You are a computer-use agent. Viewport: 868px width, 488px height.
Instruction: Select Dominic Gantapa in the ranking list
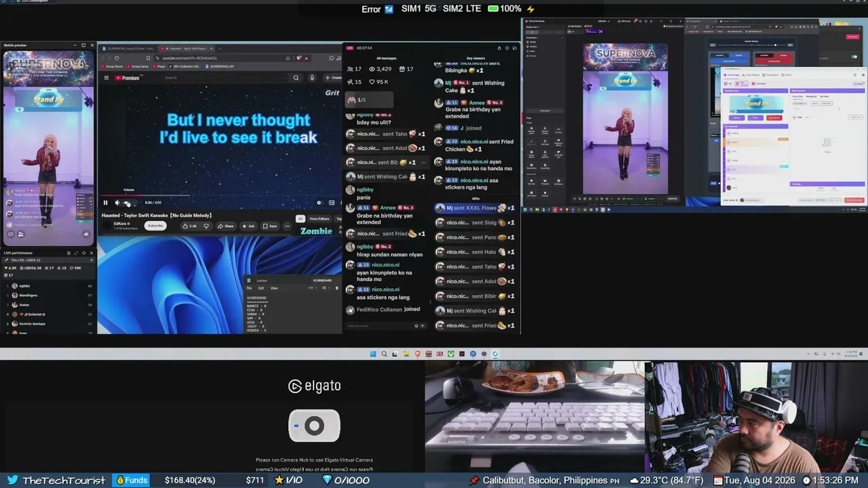click(47, 324)
